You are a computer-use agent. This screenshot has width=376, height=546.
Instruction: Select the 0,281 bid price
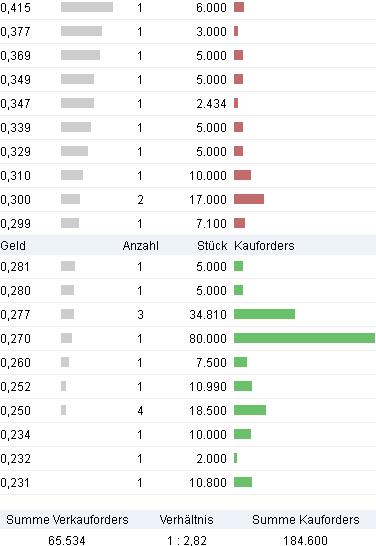coord(15,267)
